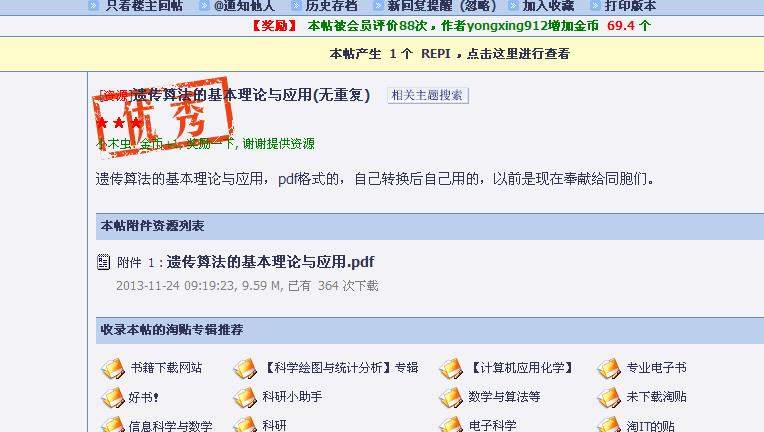The height and width of the screenshot is (432, 764).
Task: Click the folder icon beside 【计算机应用化学】
Action: [451, 369]
